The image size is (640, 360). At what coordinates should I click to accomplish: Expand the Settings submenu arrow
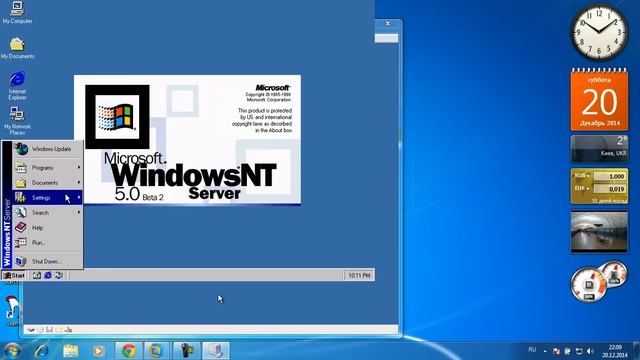pos(79,198)
